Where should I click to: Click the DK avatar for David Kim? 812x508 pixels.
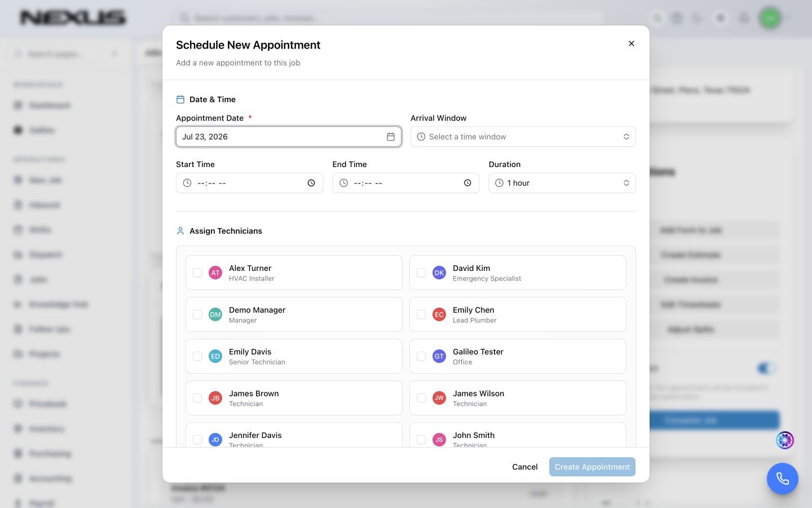click(439, 273)
